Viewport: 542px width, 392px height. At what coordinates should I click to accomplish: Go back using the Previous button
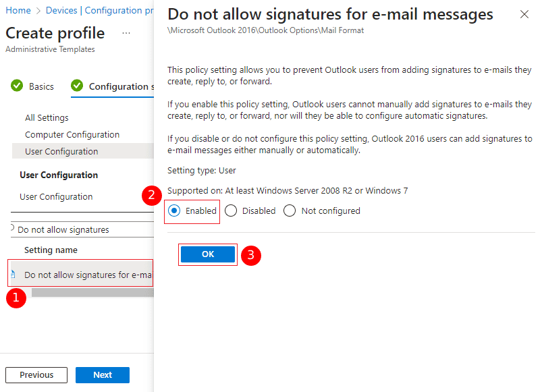(36, 375)
